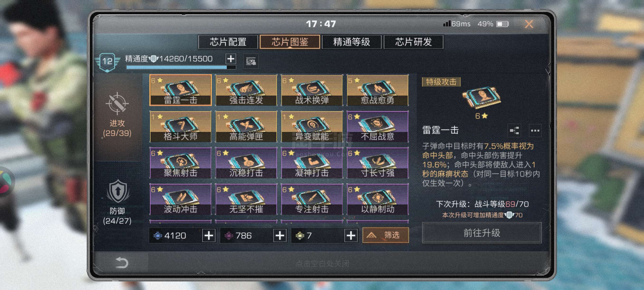Viewport: 644px width, 290px height.
Task: Switch to 芯片配置 tab
Action: (228, 42)
